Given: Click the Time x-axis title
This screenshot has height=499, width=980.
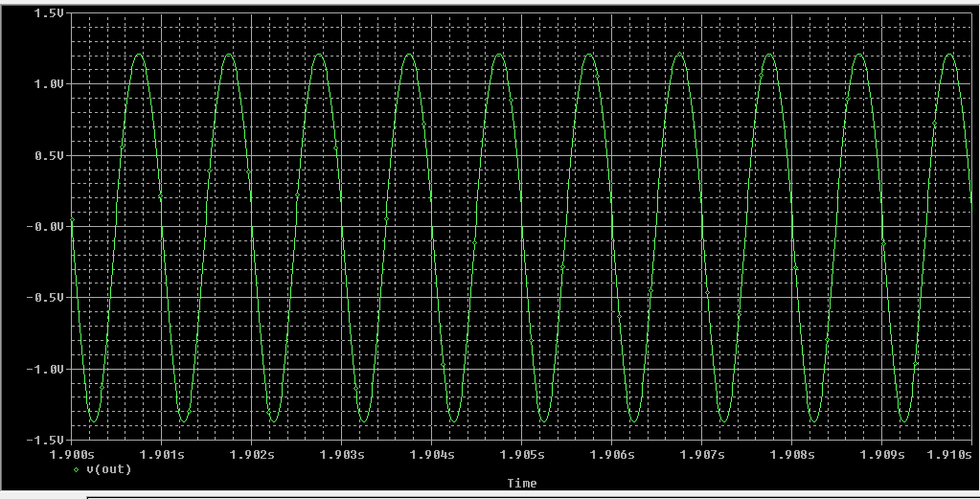Looking at the screenshot, I should [522, 484].
